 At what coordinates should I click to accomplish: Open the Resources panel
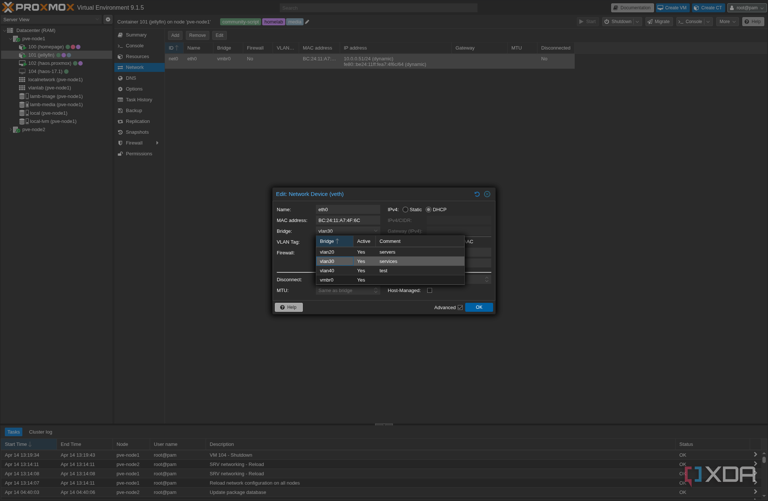point(137,56)
